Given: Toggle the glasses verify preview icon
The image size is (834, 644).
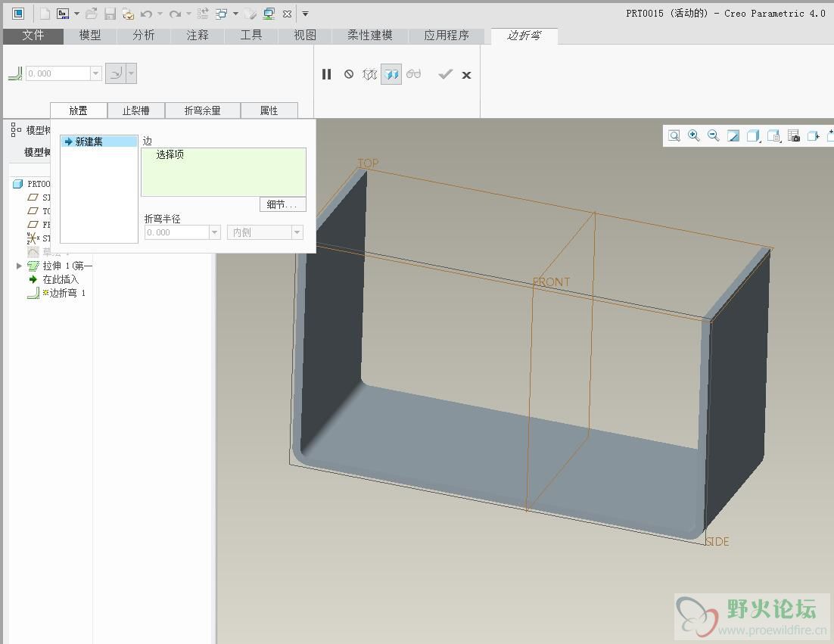Looking at the screenshot, I should (x=413, y=74).
